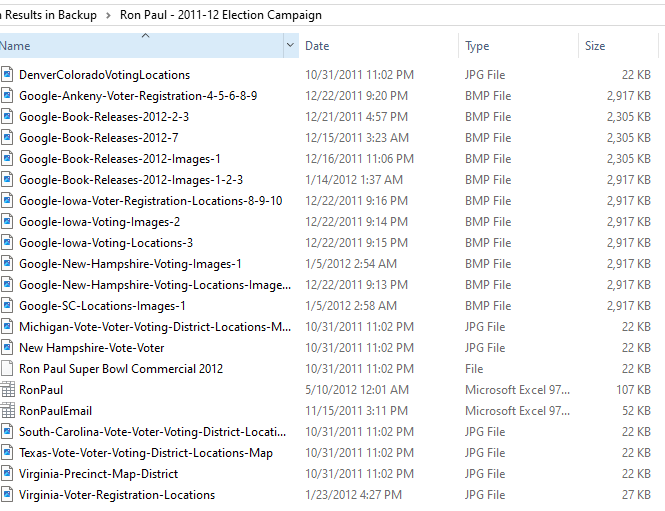This screenshot has width=665, height=511.
Task: Select file name Google-Book-Releases-2012-Images-1-2-3
Action: coord(131,180)
